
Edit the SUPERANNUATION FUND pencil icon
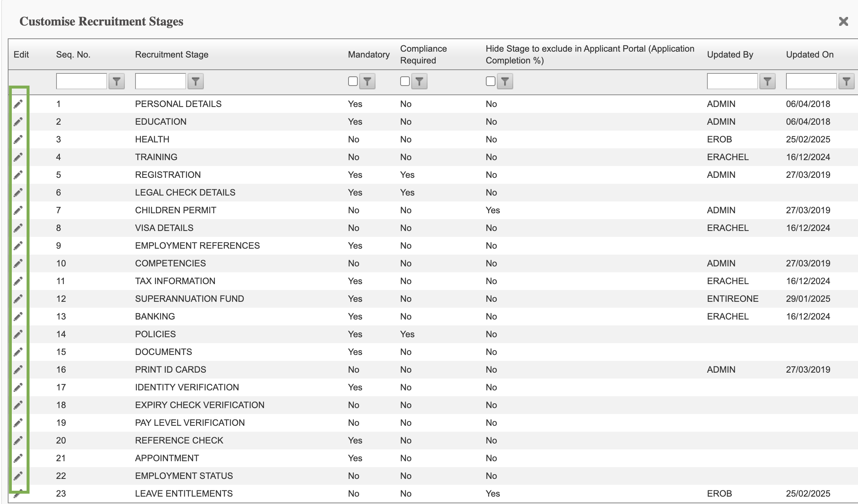click(x=18, y=299)
